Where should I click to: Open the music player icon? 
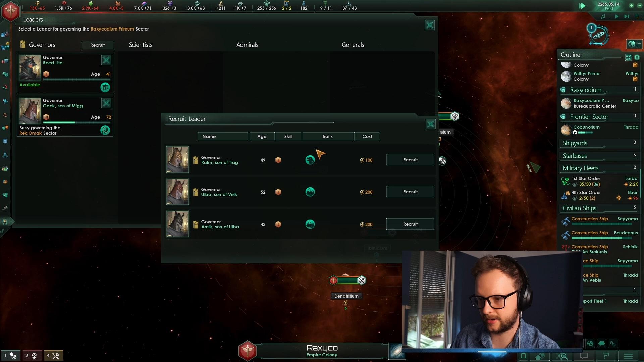pos(603,16)
